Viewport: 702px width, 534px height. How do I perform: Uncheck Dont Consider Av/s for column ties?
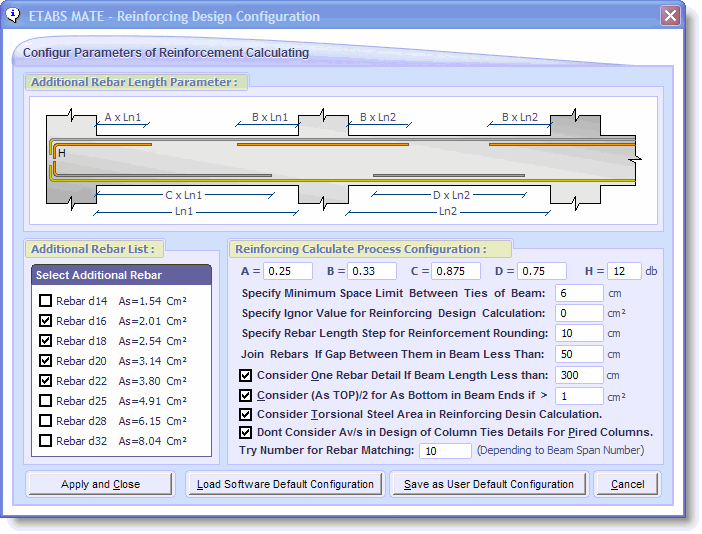click(x=246, y=433)
